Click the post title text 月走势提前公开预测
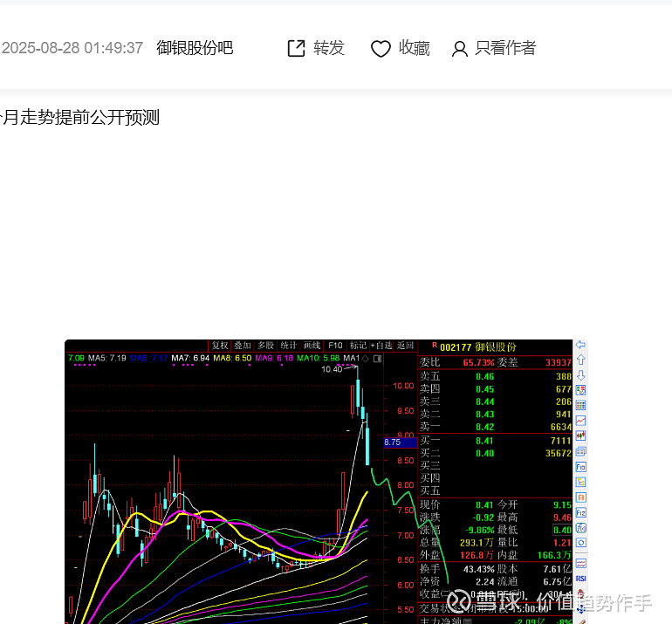This screenshot has height=624, width=672. coord(80,117)
